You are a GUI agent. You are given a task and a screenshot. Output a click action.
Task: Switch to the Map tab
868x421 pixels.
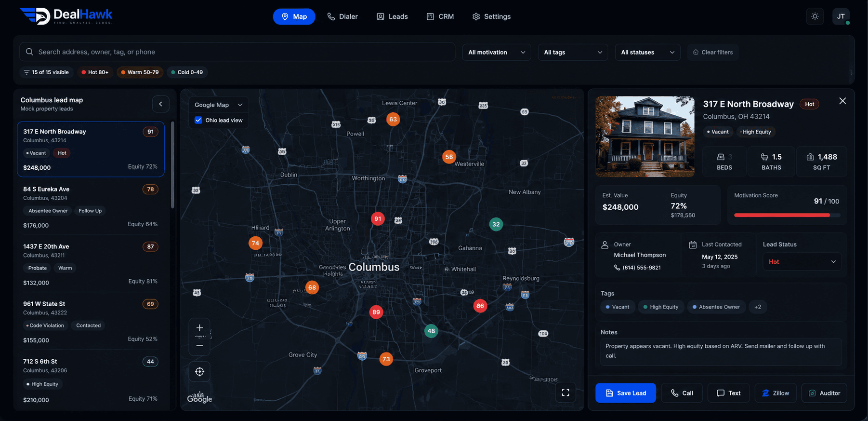click(294, 16)
